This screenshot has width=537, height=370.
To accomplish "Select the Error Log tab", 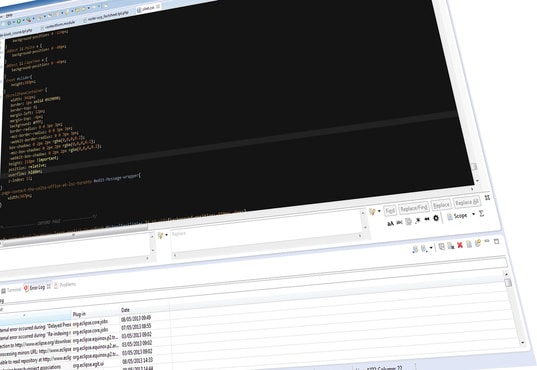I will click(34, 288).
